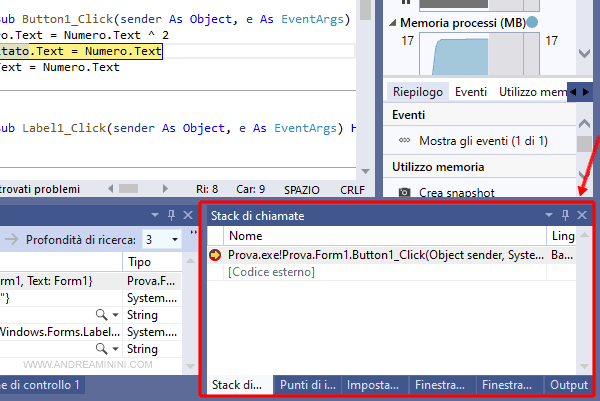Select the Riepilogo tab
The width and height of the screenshot is (600, 401).
[417, 91]
